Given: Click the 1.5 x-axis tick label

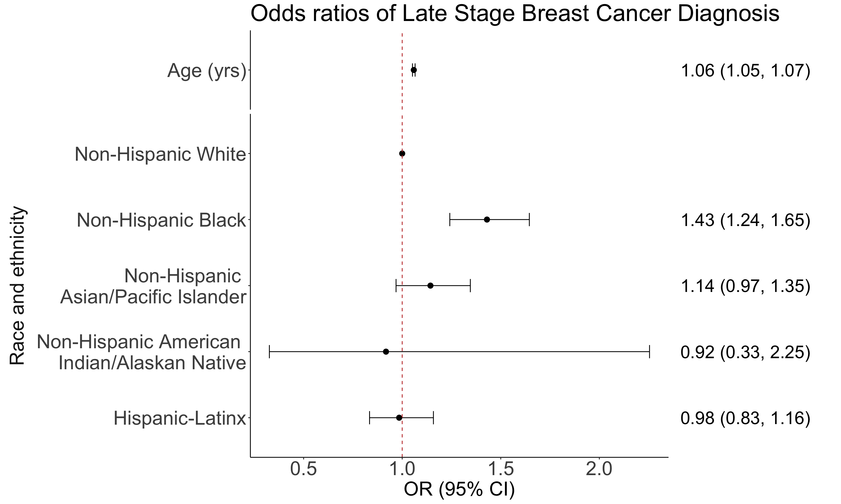Looking at the screenshot, I should click(501, 470).
